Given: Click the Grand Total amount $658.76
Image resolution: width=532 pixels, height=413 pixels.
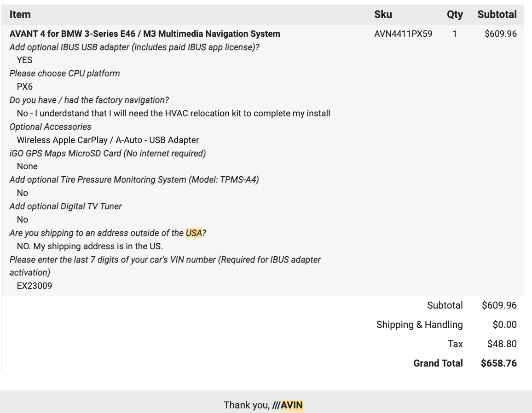Looking at the screenshot, I should 499,363.
